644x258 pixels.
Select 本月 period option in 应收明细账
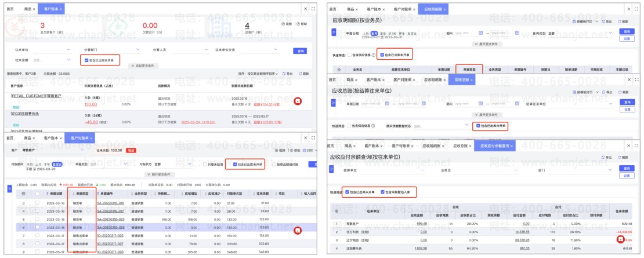tap(374, 33)
